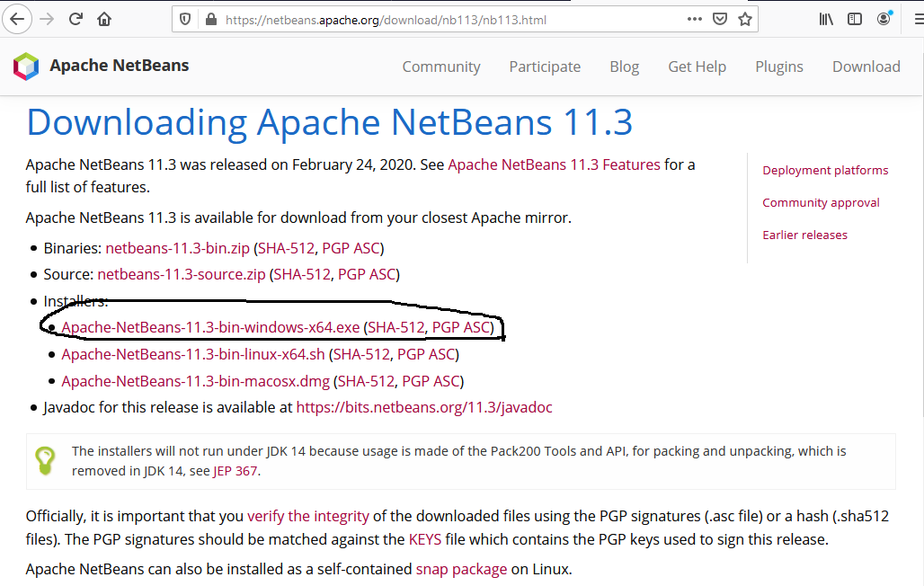The image size is (924, 586).
Task: Bookmark this page with the star
Action: point(745,20)
